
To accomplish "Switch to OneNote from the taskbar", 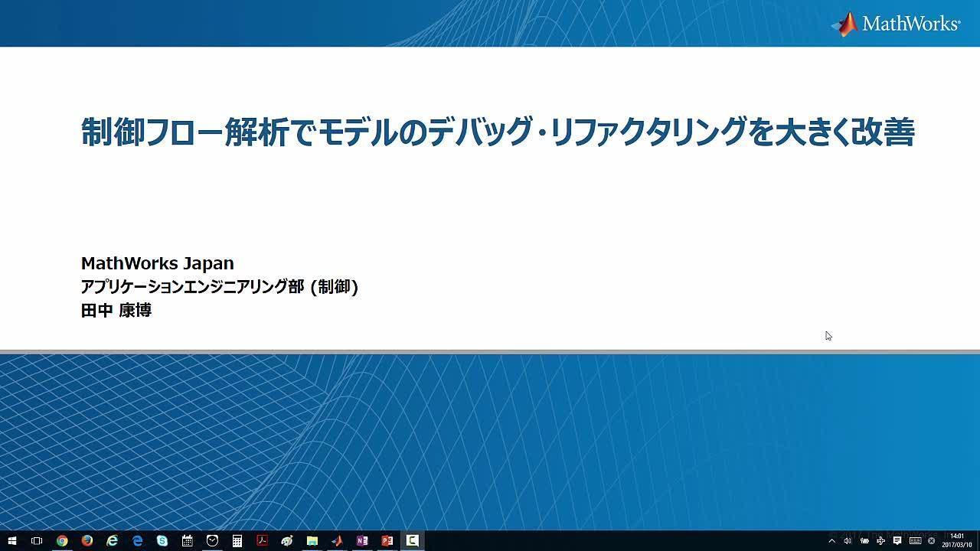I will pos(362,540).
